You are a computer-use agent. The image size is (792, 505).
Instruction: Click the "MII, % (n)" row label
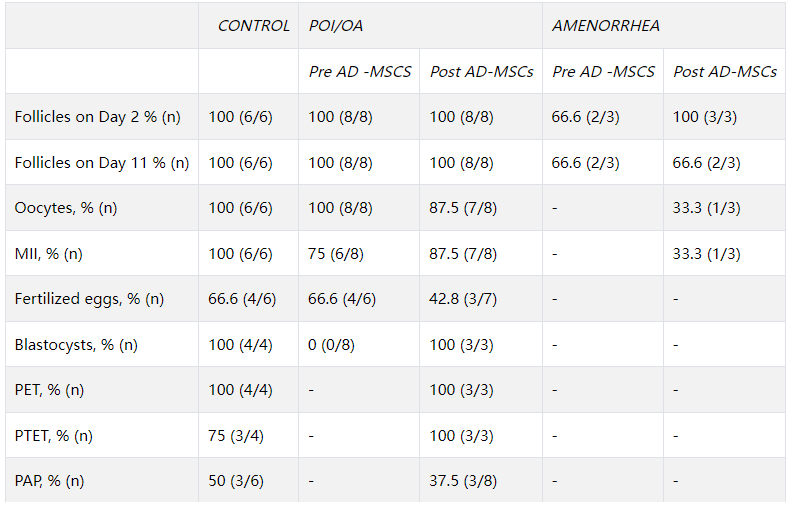pyautogui.click(x=48, y=254)
